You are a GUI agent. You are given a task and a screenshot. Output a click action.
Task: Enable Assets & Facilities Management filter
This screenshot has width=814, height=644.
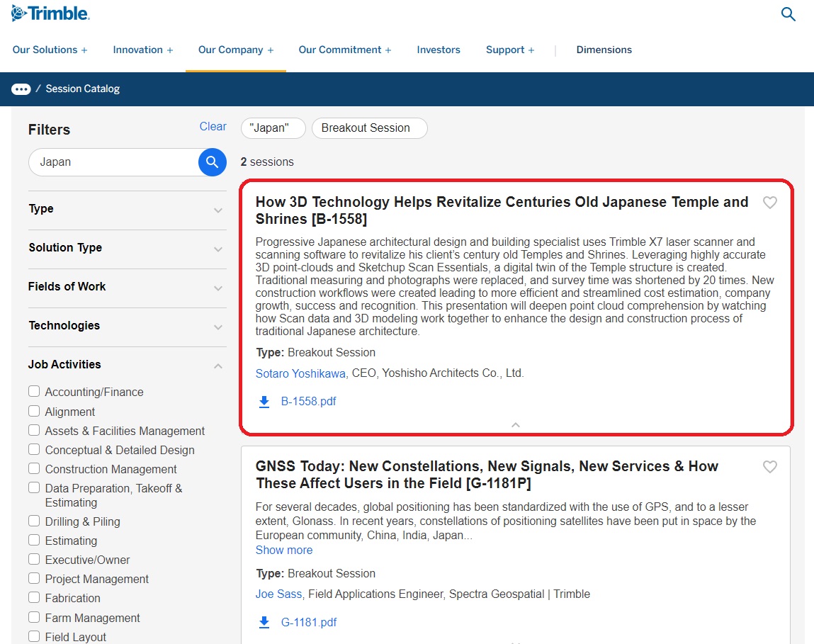point(34,431)
